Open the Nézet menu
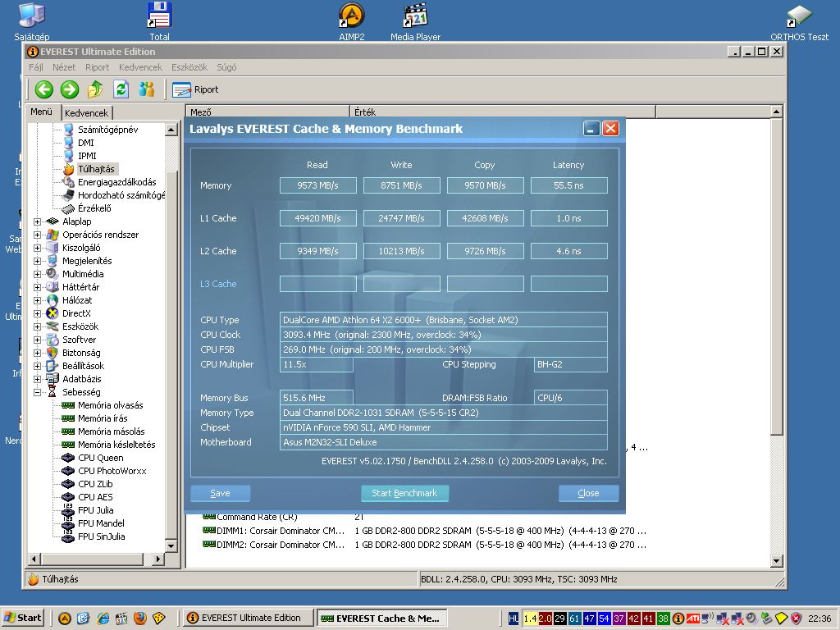The width and height of the screenshot is (840, 630). (64, 67)
